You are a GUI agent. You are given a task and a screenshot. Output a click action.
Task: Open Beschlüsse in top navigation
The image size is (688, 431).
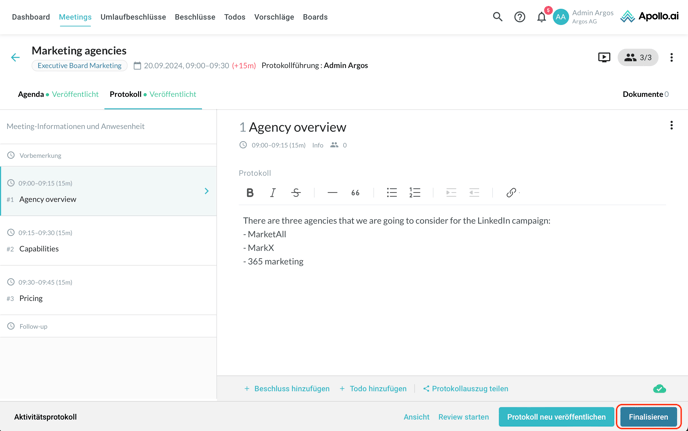195,17
